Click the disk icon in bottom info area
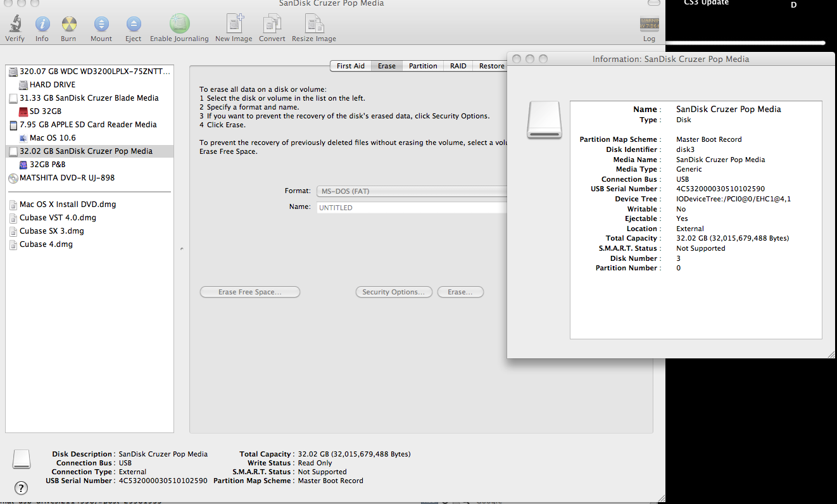The image size is (837, 504). [22, 460]
